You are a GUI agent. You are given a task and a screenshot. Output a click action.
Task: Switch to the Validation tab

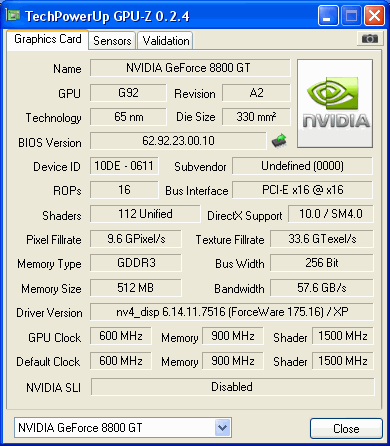[x=166, y=41]
